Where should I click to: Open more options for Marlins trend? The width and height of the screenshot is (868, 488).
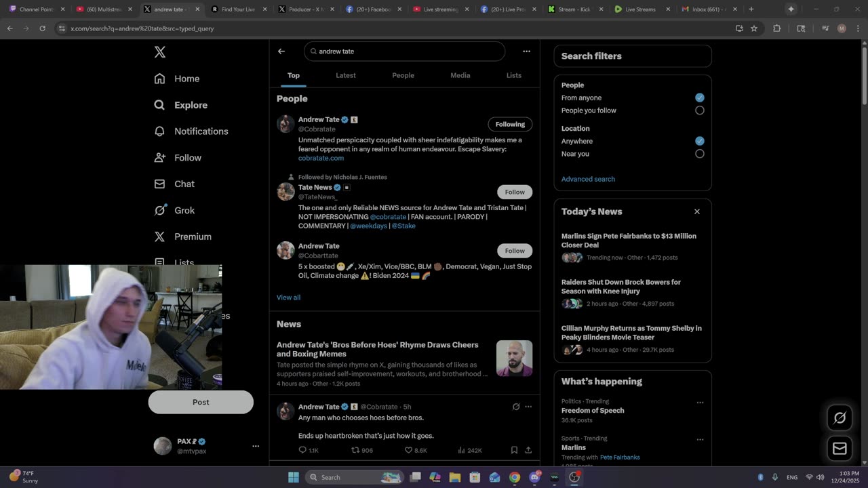[700, 439]
